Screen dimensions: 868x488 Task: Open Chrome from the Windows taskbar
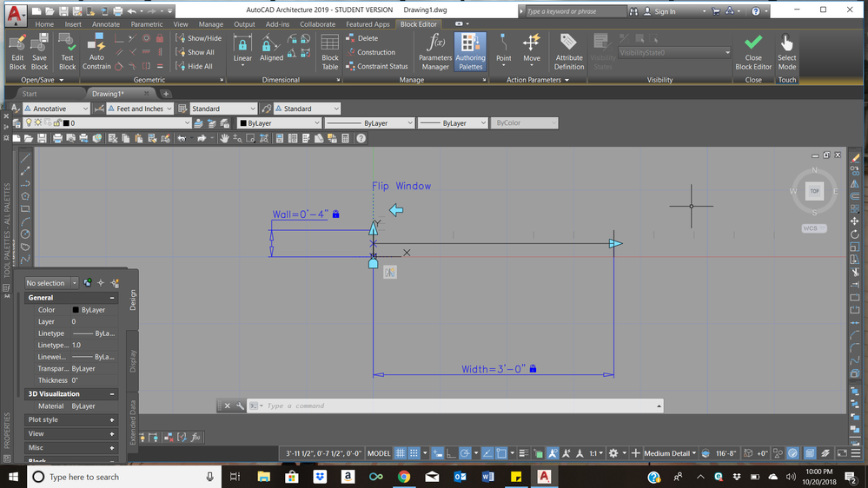point(403,477)
